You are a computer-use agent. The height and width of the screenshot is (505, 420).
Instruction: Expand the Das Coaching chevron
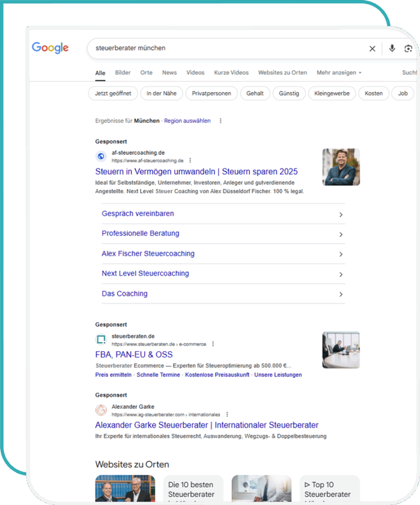coord(341,294)
